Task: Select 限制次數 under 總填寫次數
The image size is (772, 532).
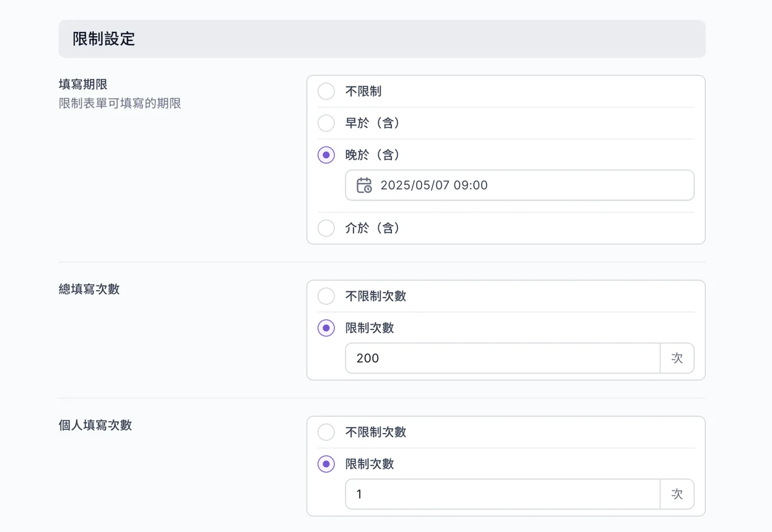Action: pyautogui.click(x=326, y=328)
